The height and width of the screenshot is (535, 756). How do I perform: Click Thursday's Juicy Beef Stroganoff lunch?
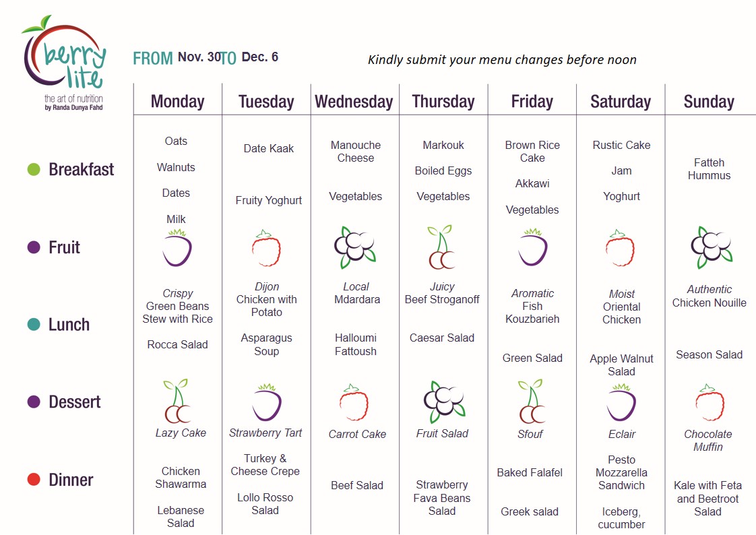(442, 293)
